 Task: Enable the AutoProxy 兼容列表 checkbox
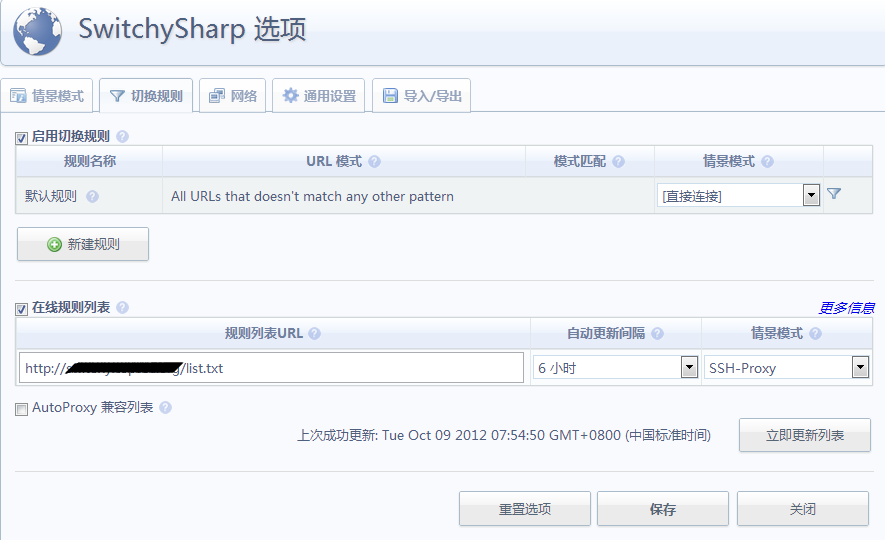tap(21, 409)
